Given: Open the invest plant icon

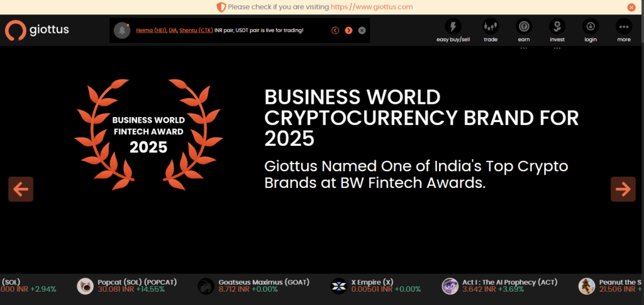Looking at the screenshot, I should click(x=557, y=26).
